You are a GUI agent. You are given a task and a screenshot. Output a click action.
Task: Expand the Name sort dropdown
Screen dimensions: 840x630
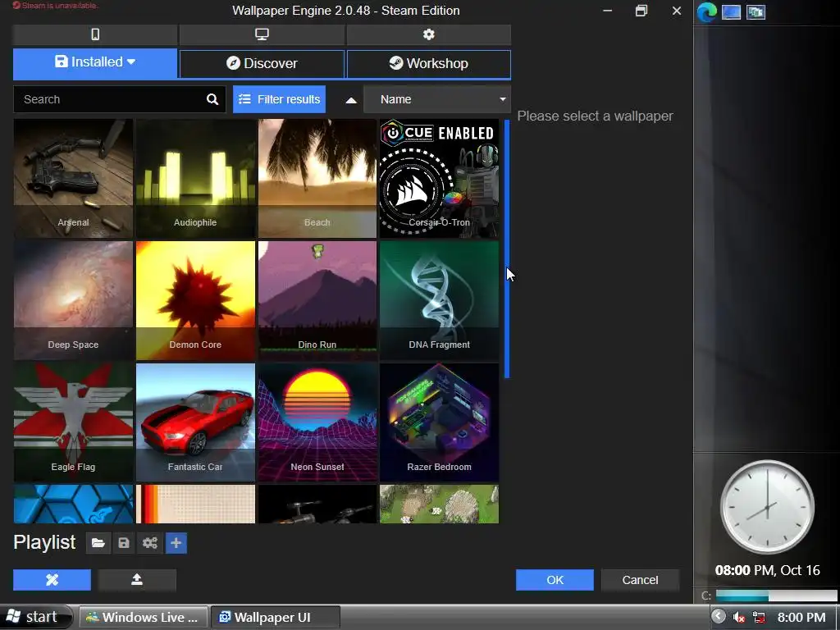pyautogui.click(x=437, y=99)
